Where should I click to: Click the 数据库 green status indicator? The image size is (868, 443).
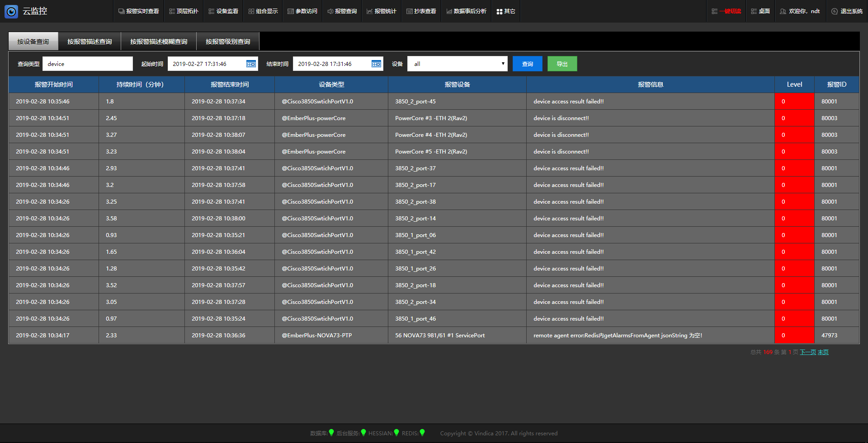[x=331, y=433]
